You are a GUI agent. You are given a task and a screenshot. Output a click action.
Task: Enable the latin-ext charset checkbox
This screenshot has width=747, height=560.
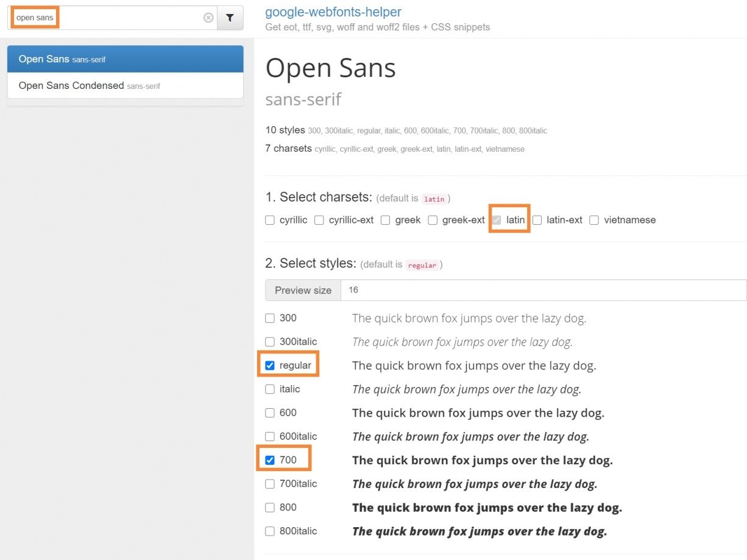(x=537, y=220)
